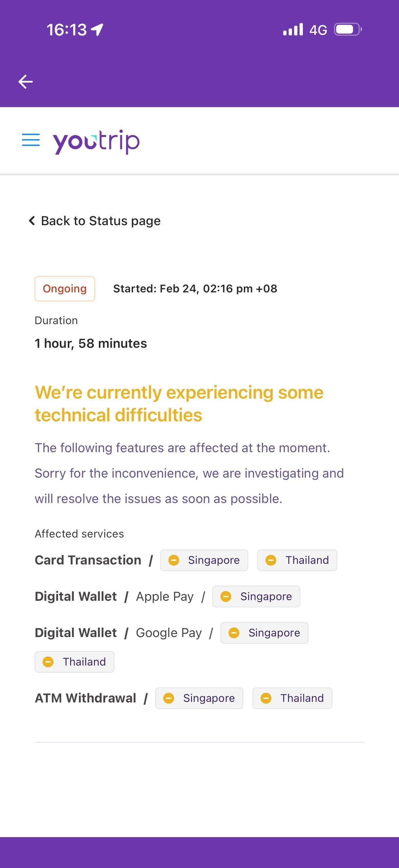The width and height of the screenshot is (399, 868).
Task: Tap the location arrow beside the clock
Action: click(x=98, y=30)
